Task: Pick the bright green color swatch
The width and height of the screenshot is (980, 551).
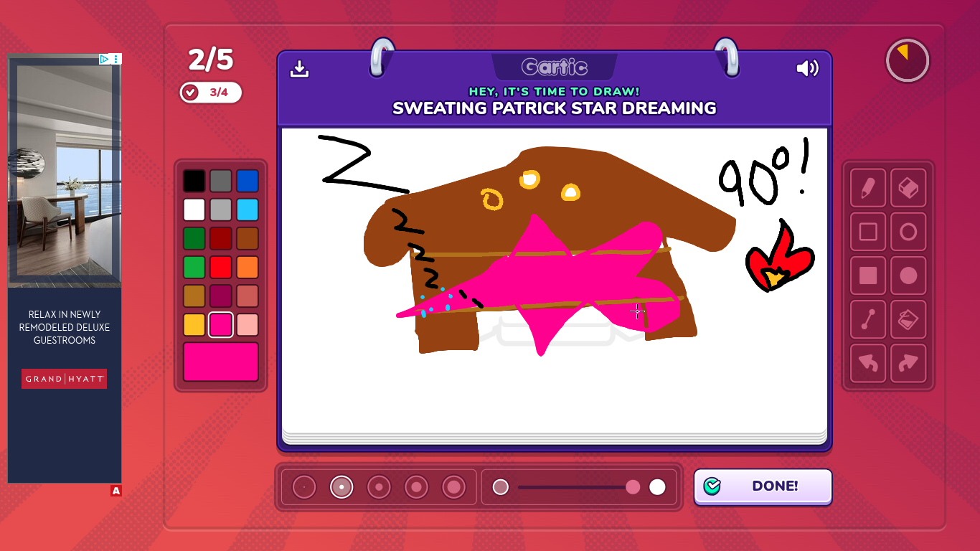Action: 194,267
